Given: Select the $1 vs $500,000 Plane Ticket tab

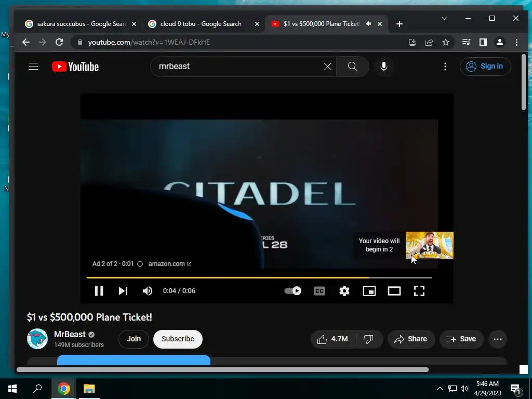Looking at the screenshot, I should coord(322,24).
